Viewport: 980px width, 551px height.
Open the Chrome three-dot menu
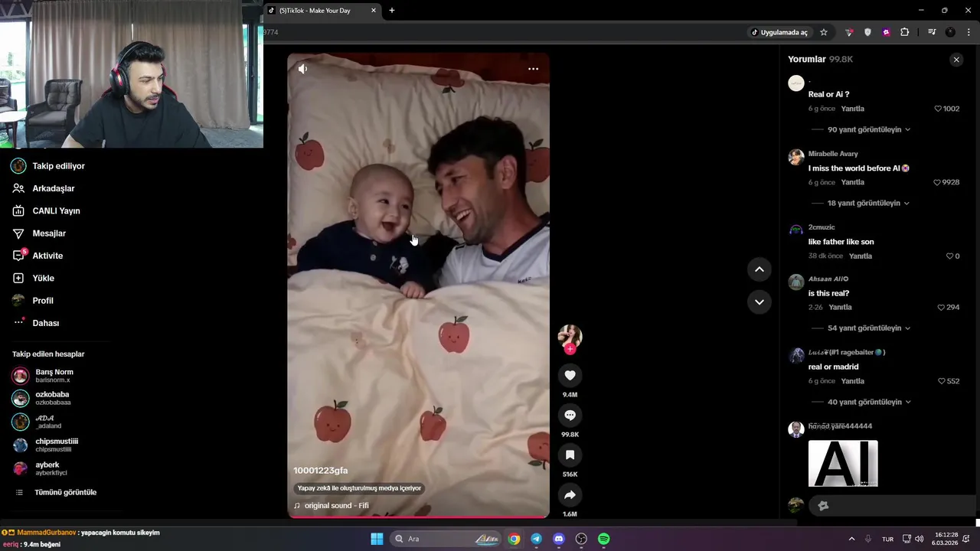(x=969, y=32)
